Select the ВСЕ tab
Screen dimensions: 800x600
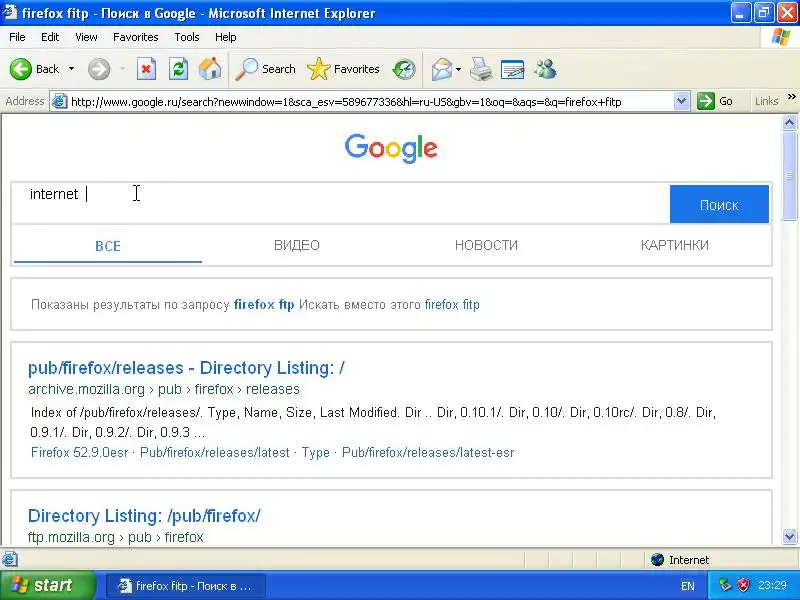click(108, 246)
